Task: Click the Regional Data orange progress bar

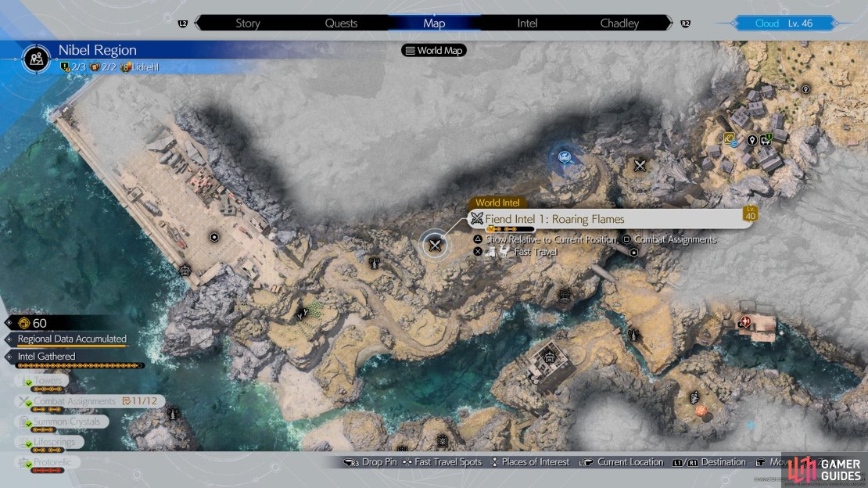Action: tap(73, 346)
